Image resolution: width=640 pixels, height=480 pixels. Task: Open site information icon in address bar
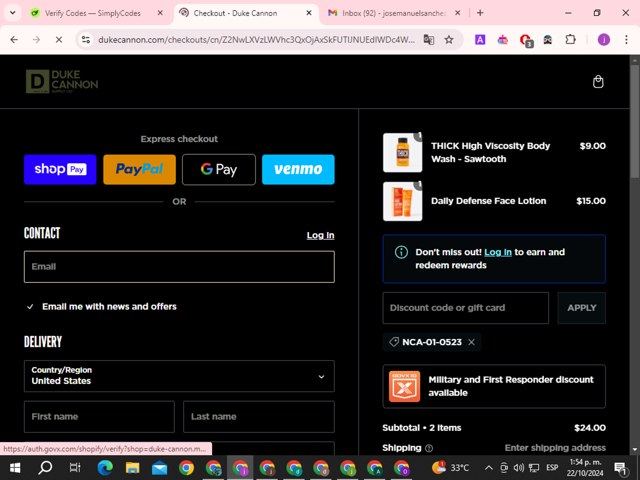pos(86,40)
